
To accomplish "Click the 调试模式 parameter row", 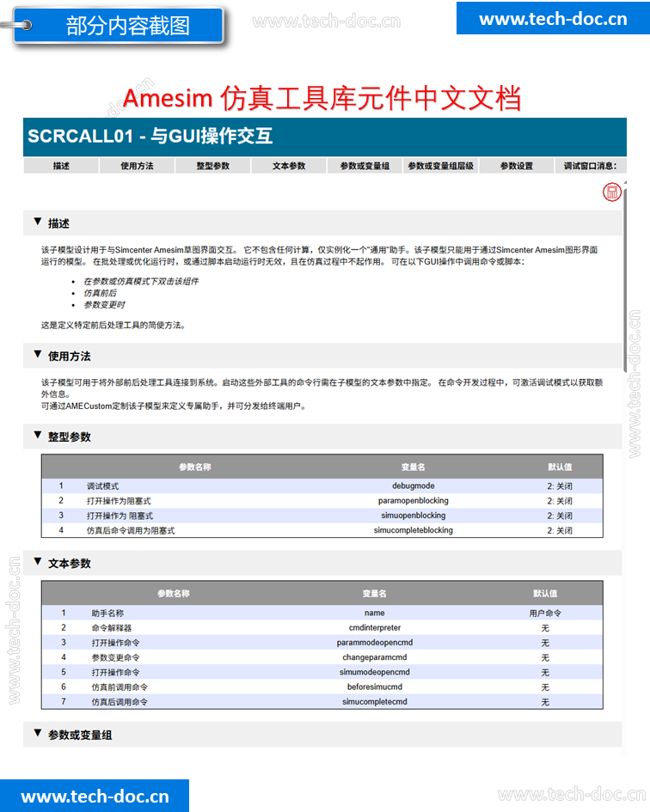I will [322, 485].
